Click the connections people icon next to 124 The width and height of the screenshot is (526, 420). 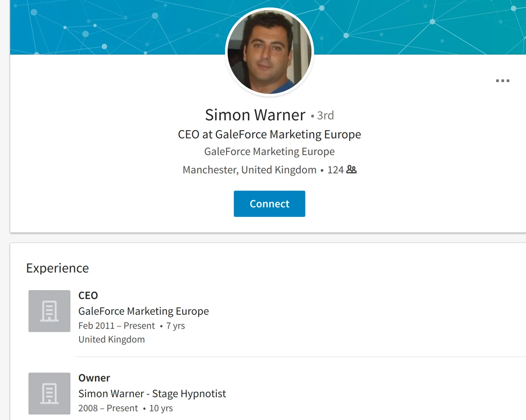(x=351, y=169)
